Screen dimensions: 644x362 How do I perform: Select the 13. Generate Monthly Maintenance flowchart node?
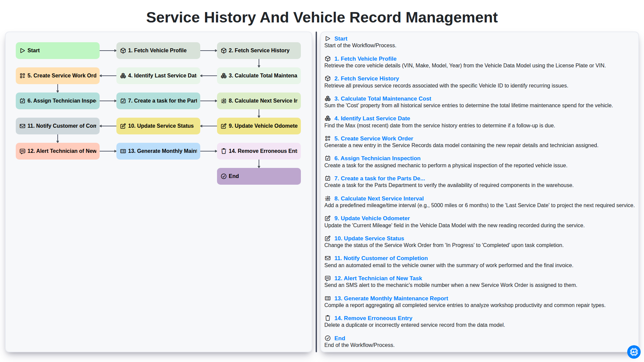coord(158,151)
